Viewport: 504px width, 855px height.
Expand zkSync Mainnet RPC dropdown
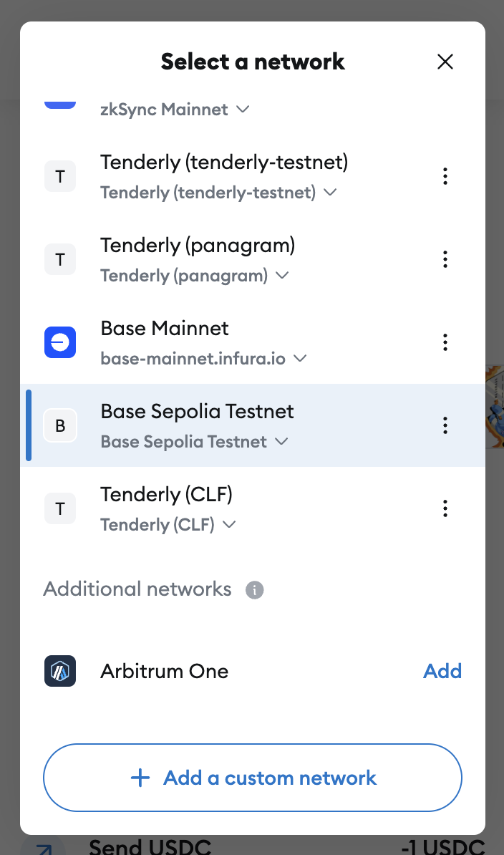tap(243, 110)
